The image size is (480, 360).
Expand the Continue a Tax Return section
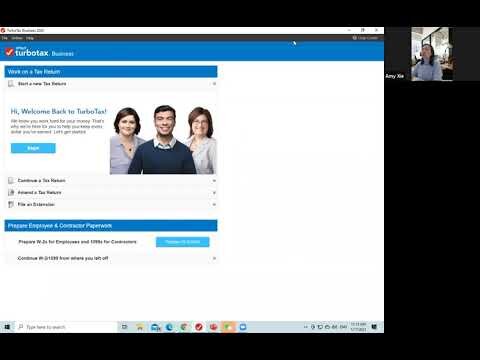[214, 180]
